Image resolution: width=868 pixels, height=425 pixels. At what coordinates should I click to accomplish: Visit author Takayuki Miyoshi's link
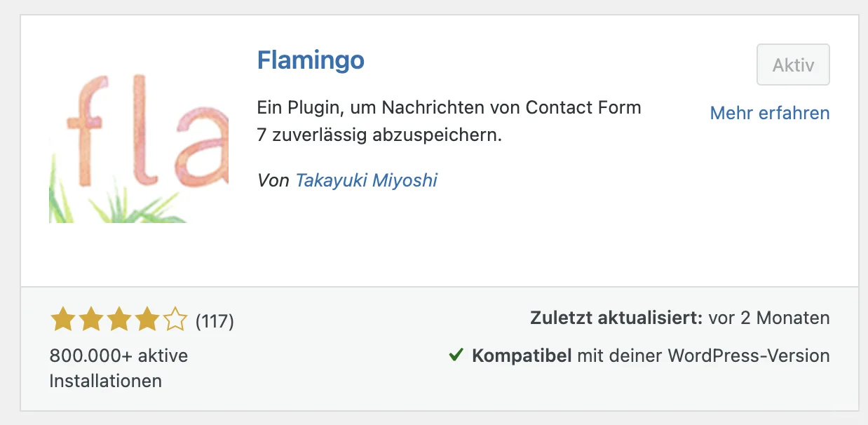point(366,180)
